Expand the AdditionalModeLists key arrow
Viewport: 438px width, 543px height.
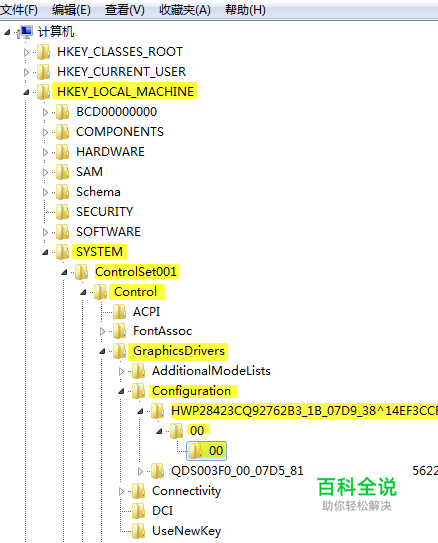121,372
